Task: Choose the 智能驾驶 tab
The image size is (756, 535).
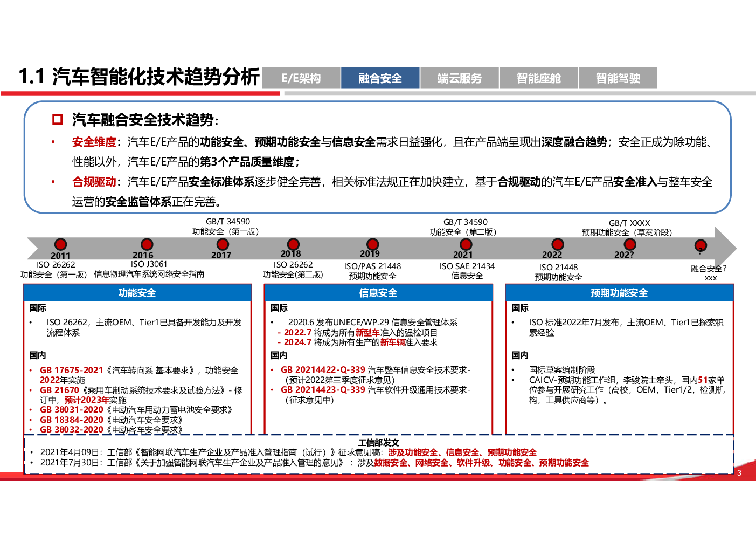Action: pos(618,78)
